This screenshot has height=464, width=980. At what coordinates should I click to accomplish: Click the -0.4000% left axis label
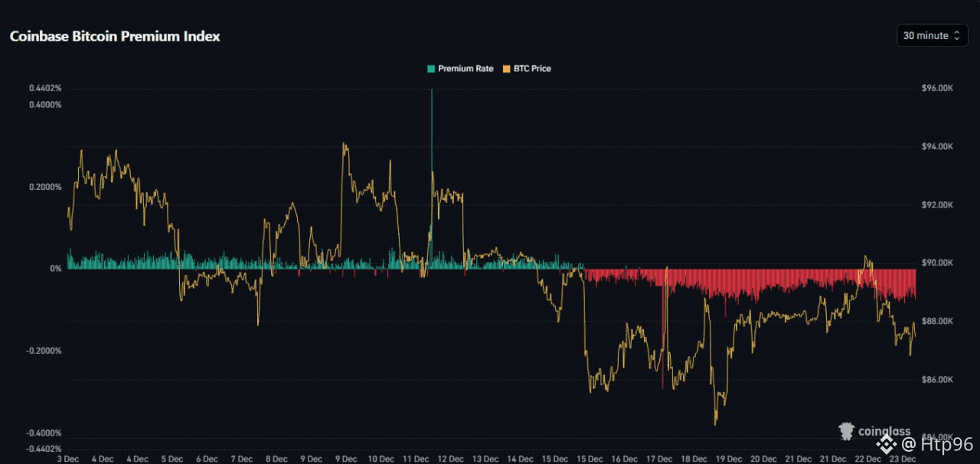(x=44, y=433)
